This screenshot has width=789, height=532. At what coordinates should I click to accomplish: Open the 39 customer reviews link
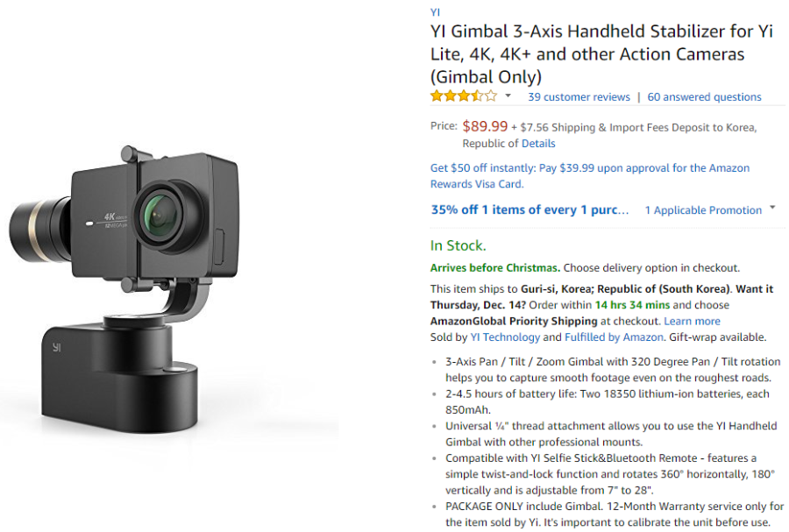coord(579,97)
